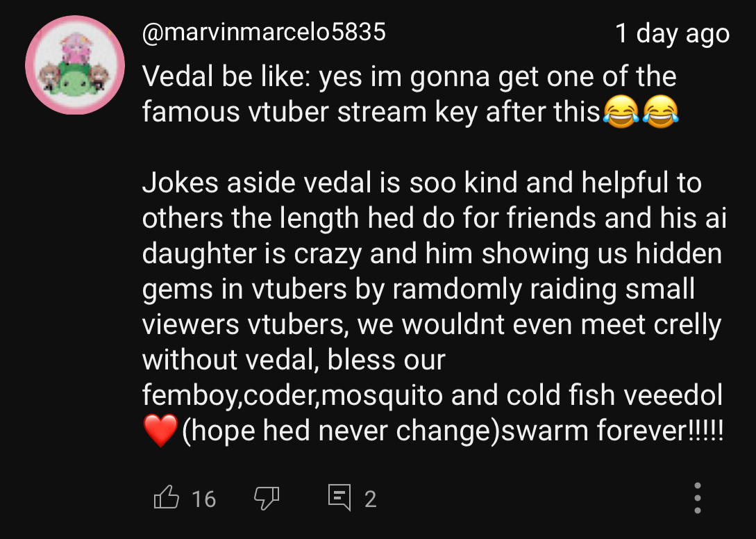756x539 pixels.
Task: Open the three-dot more options menu
Action: (698, 497)
